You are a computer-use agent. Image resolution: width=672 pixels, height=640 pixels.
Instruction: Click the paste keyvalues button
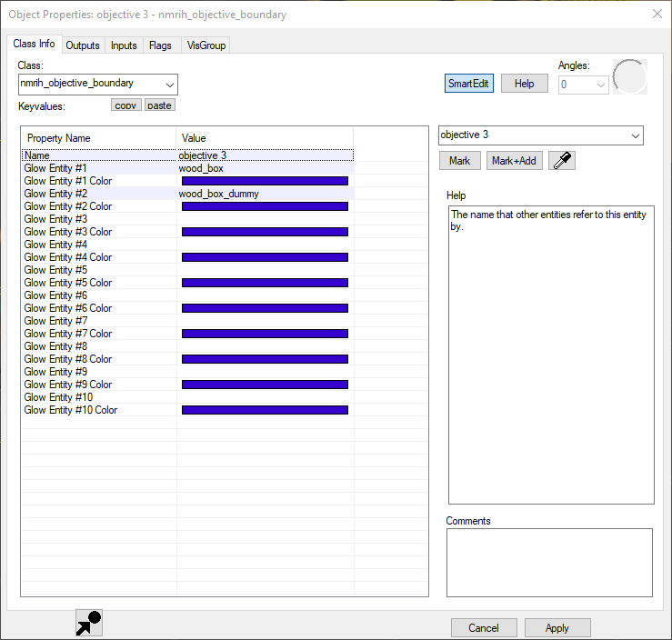click(159, 105)
